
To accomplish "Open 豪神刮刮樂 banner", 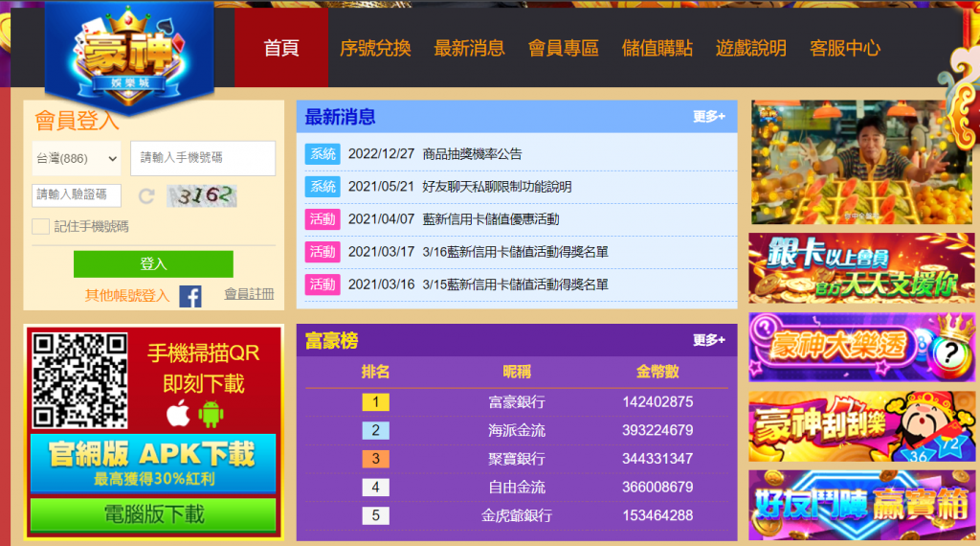I will (861, 426).
